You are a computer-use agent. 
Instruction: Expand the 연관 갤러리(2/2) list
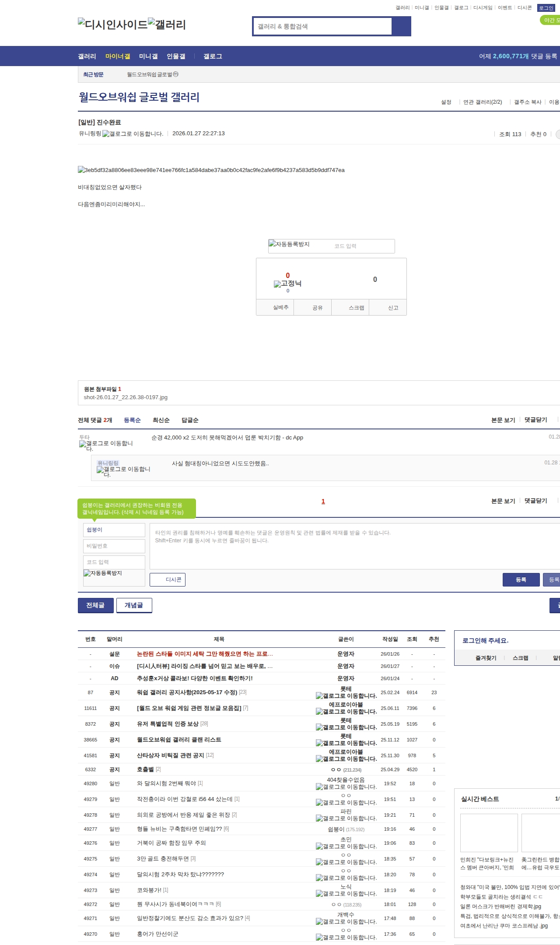(x=483, y=102)
